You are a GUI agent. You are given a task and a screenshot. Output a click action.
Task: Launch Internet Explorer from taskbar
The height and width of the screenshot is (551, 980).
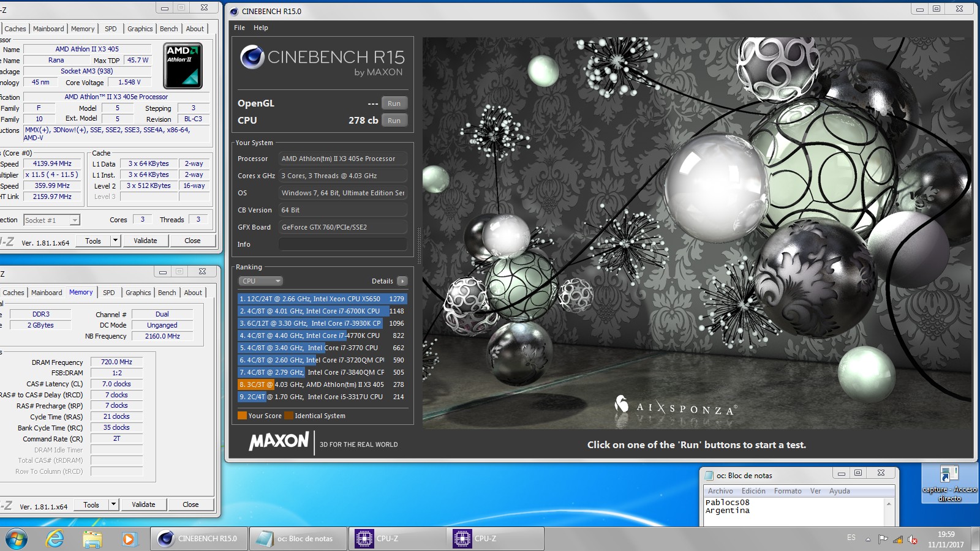pos(55,539)
